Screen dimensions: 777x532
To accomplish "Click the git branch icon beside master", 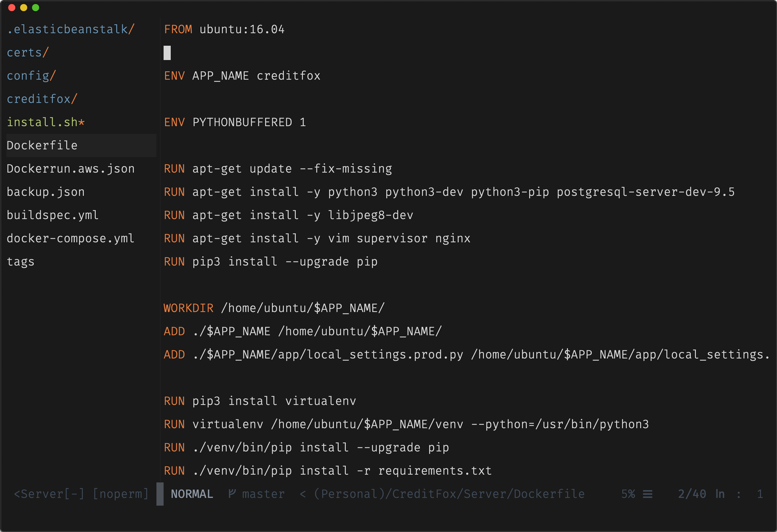I will tap(232, 494).
